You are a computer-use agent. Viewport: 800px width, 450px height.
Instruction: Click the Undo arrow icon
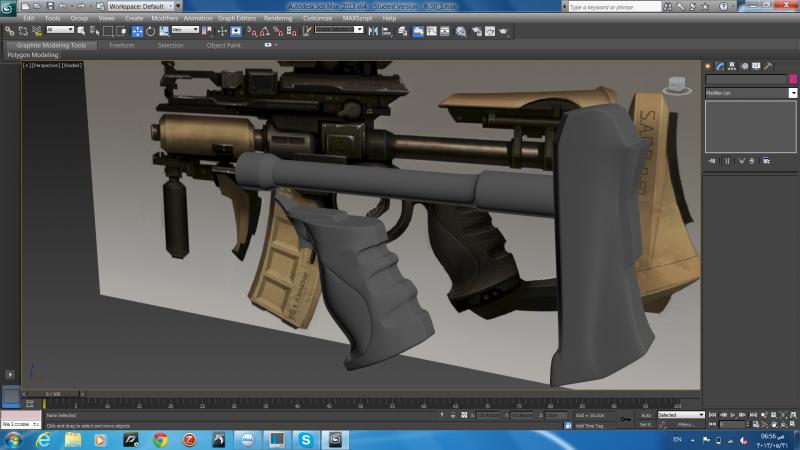(63, 6)
